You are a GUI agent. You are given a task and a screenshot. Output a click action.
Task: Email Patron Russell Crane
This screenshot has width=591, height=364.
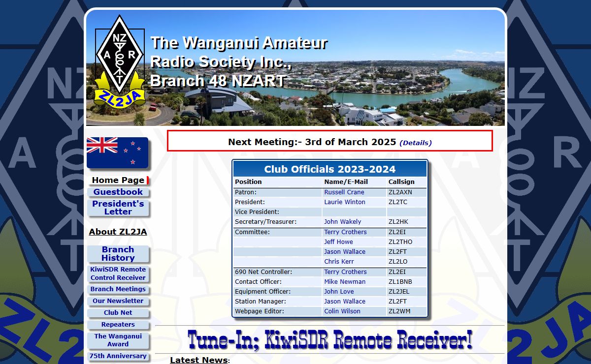[344, 192]
